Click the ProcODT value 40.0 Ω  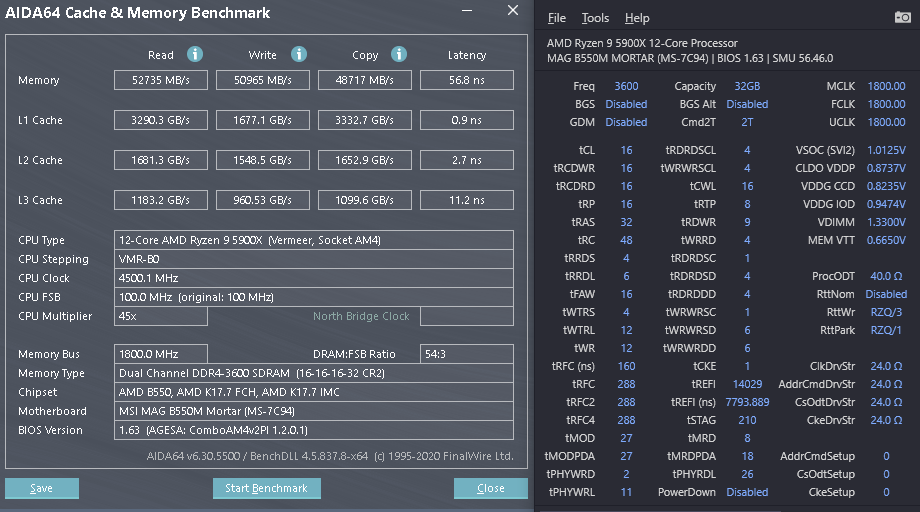point(886,276)
